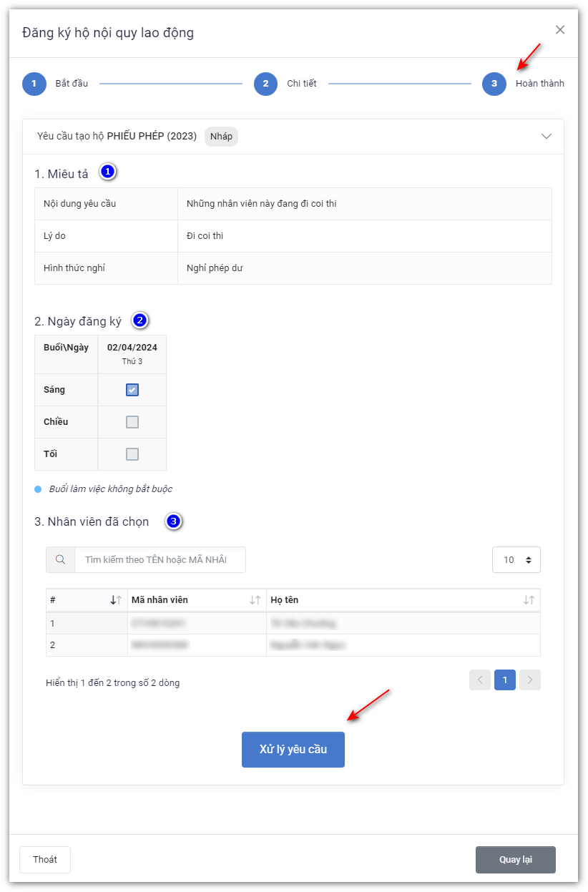Viewport: 588px width, 892px height.
Task: Open the rows-per-page dropdown showing 10
Action: pyautogui.click(x=516, y=560)
